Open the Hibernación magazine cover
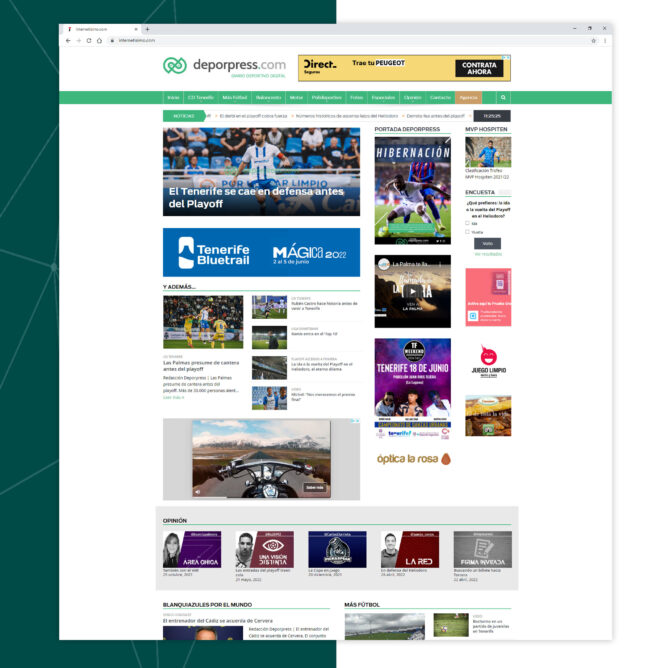Viewport: 668px width, 668px height. (412, 191)
